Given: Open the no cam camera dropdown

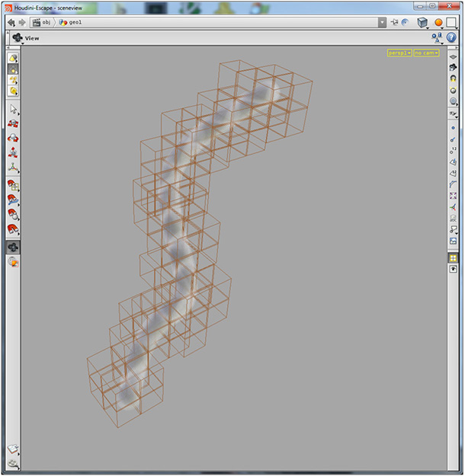Looking at the screenshot, I should coord(426,53).
